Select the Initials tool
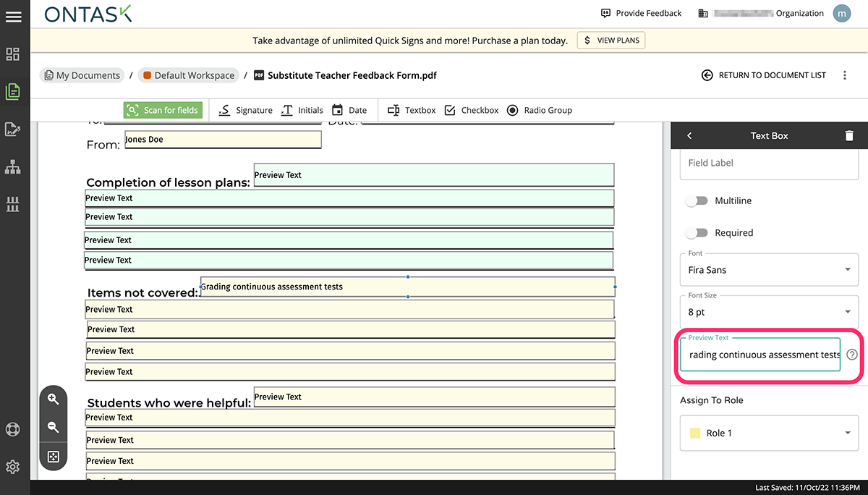This screenshot has height=495, width=868. pyautogui.click(x=302, y=110)
